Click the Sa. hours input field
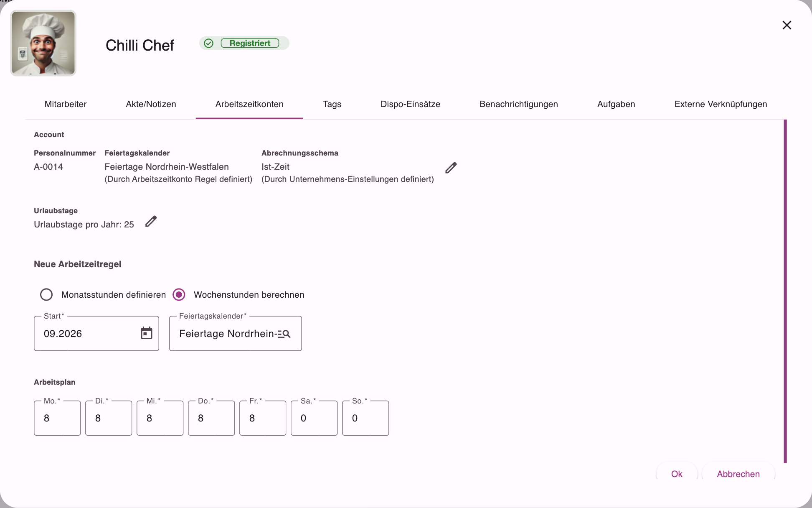 pyautogui.click(x=314, y=418)
